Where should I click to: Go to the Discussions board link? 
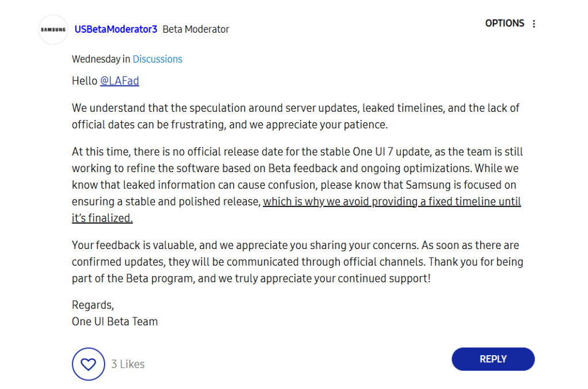point(157,59)
